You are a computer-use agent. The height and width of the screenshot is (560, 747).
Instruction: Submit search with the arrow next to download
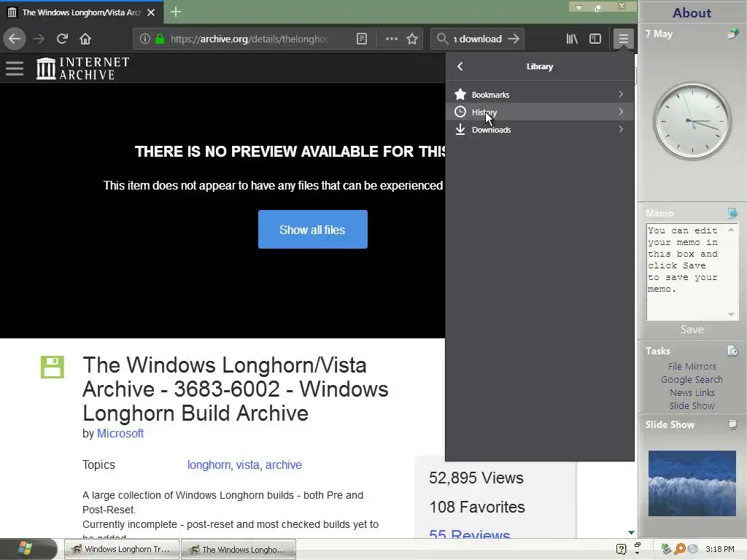click(x=514, y=39)
